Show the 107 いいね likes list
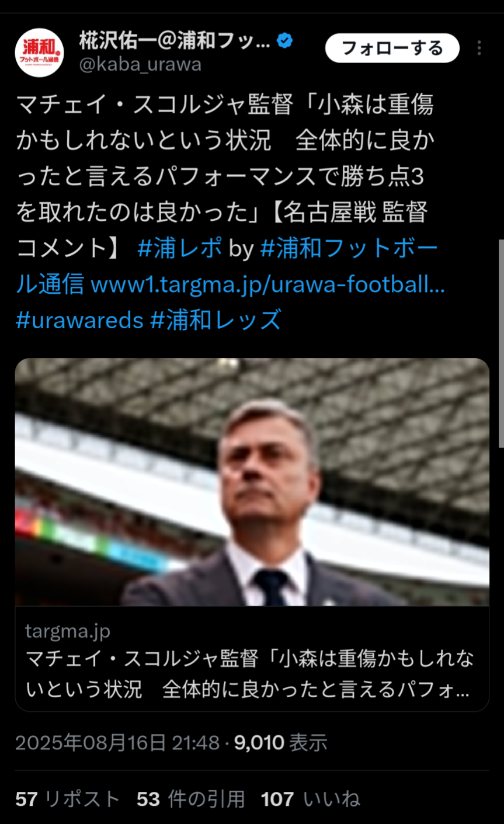 point(311,799)
